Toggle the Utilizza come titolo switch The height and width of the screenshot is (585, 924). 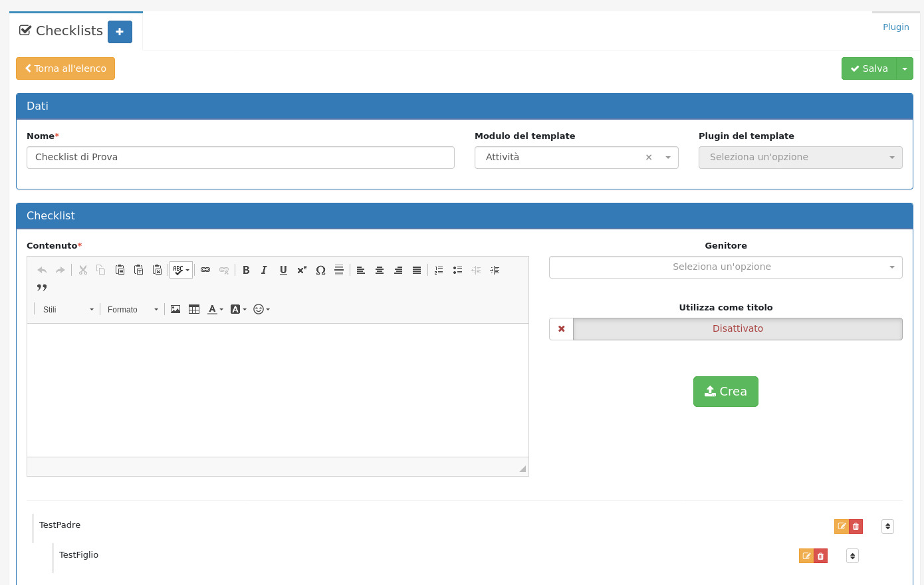(726, 329)
